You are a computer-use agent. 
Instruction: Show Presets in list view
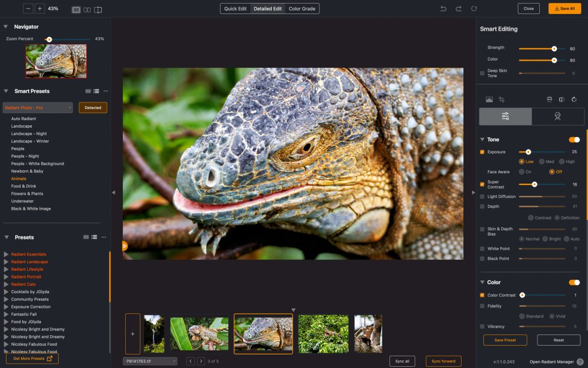point(94,237)
